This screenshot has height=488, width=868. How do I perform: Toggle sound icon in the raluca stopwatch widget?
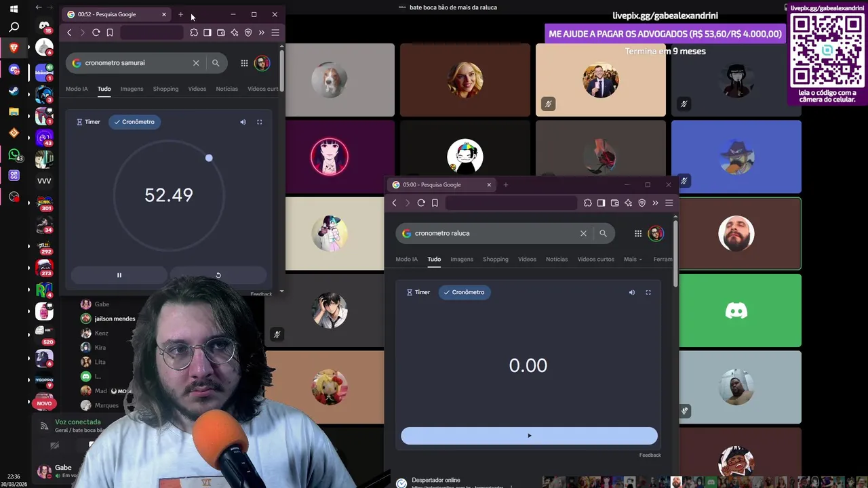point(631,292)
